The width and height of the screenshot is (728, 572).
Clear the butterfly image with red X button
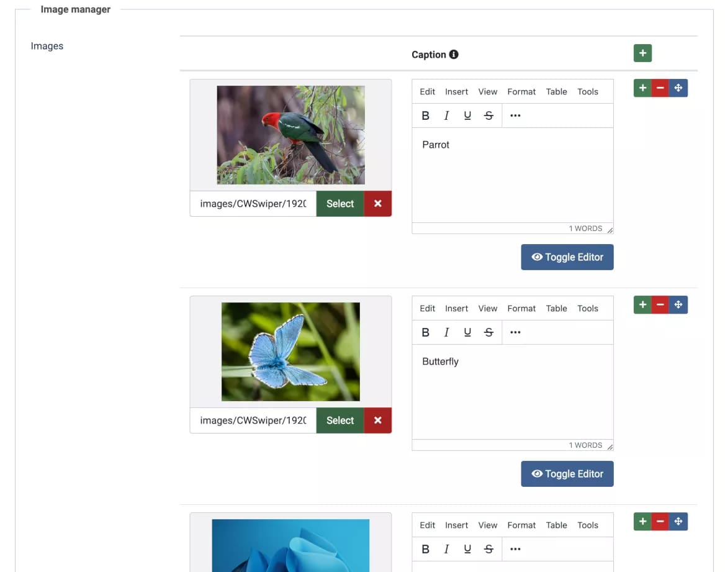(x=377, y=420)
